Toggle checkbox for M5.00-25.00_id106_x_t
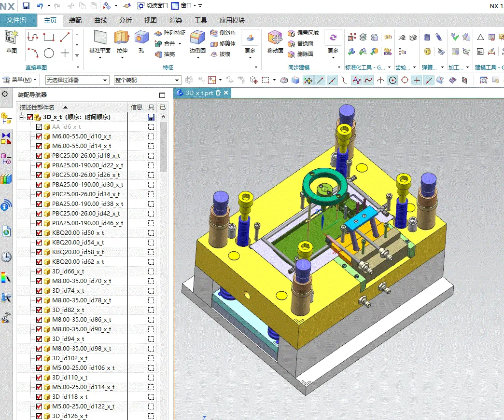Screen dimensions: 504x420 [39, 367]
